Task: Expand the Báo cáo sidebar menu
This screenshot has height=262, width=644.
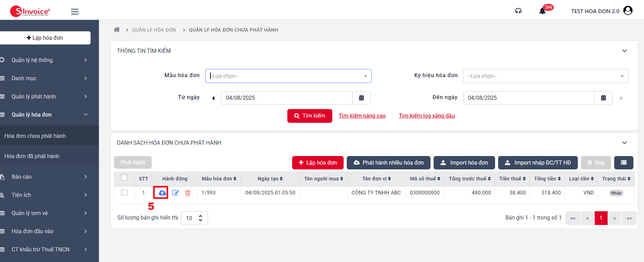Action: point(48,177)
